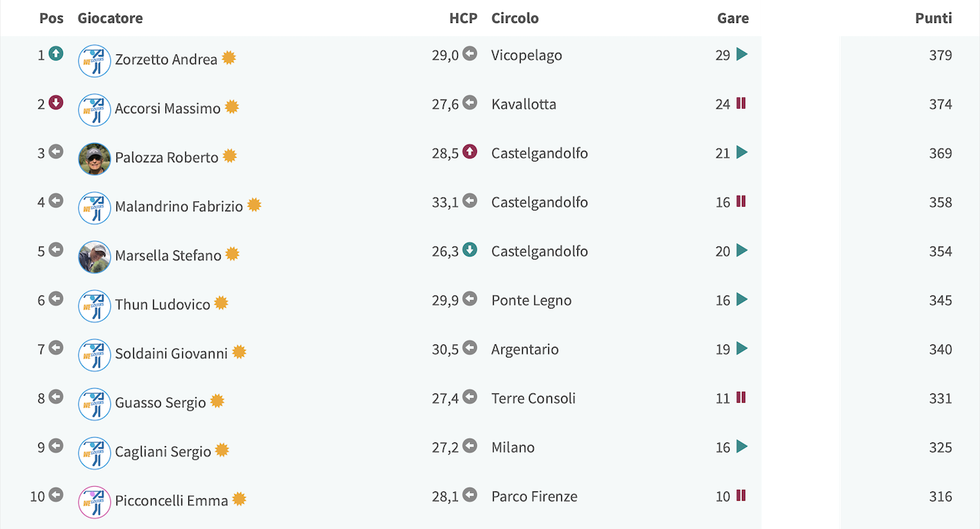Image resolution: width=980 pixels, height=529 pixels.
Task: Click the orange star badge next to Zorzetto Andrea
Action: click(x=229, y=58)
